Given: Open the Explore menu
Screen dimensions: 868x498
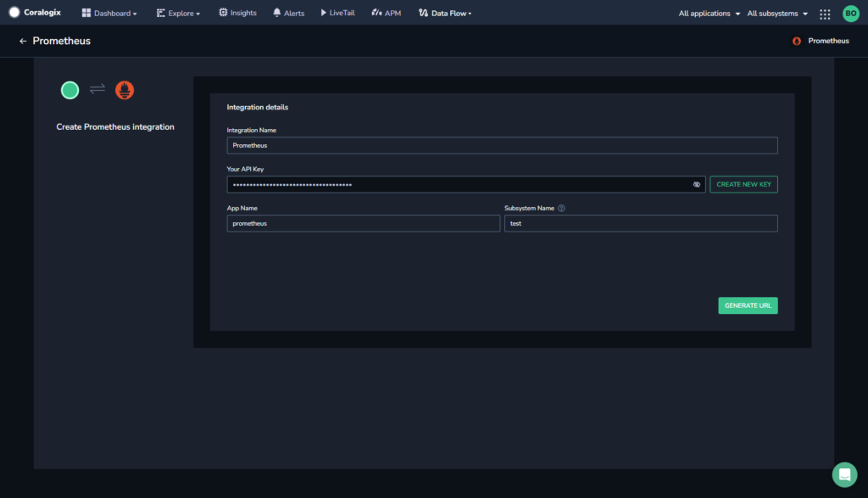Looking at the screenshot, I should coord(178,13).
